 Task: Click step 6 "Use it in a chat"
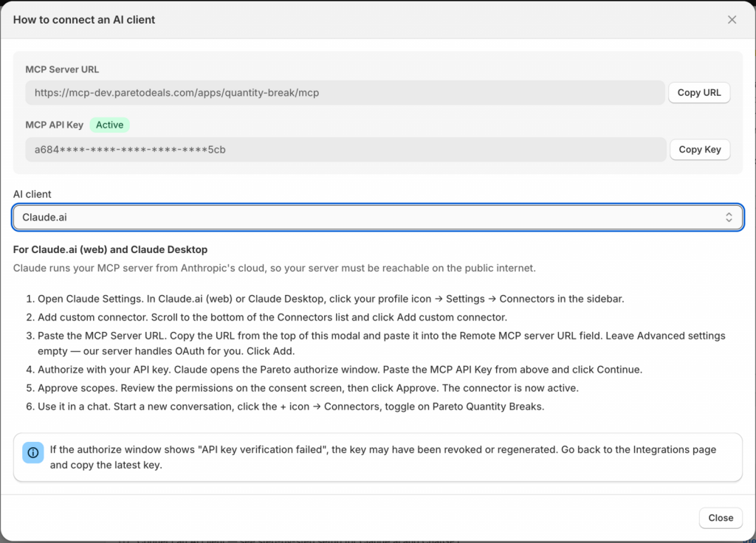click(x=291, y=407)
